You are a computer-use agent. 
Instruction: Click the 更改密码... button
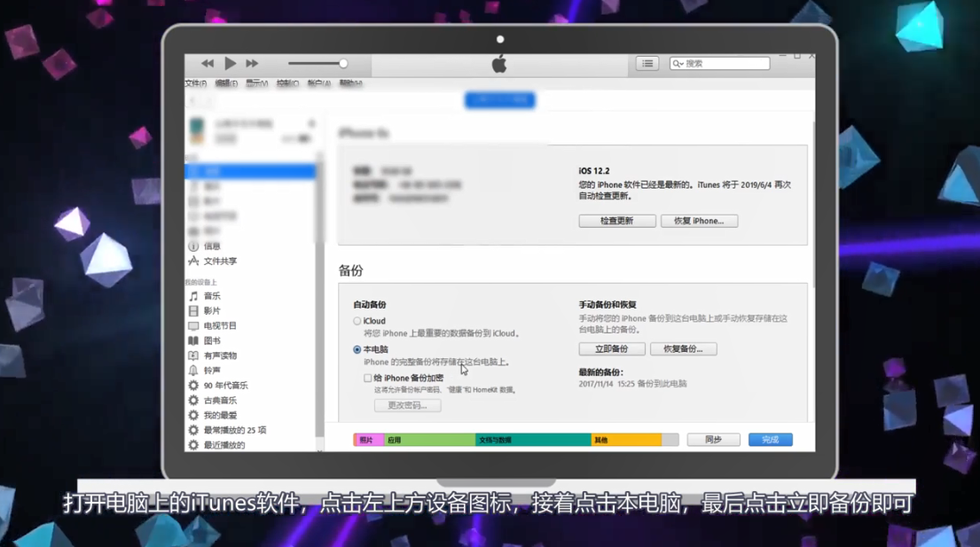tap(407, 405)
